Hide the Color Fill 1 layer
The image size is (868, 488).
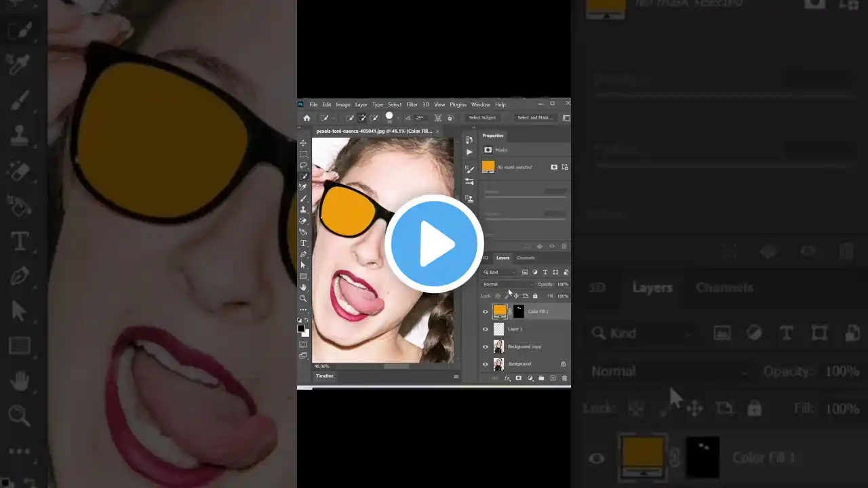coord(485,312)
